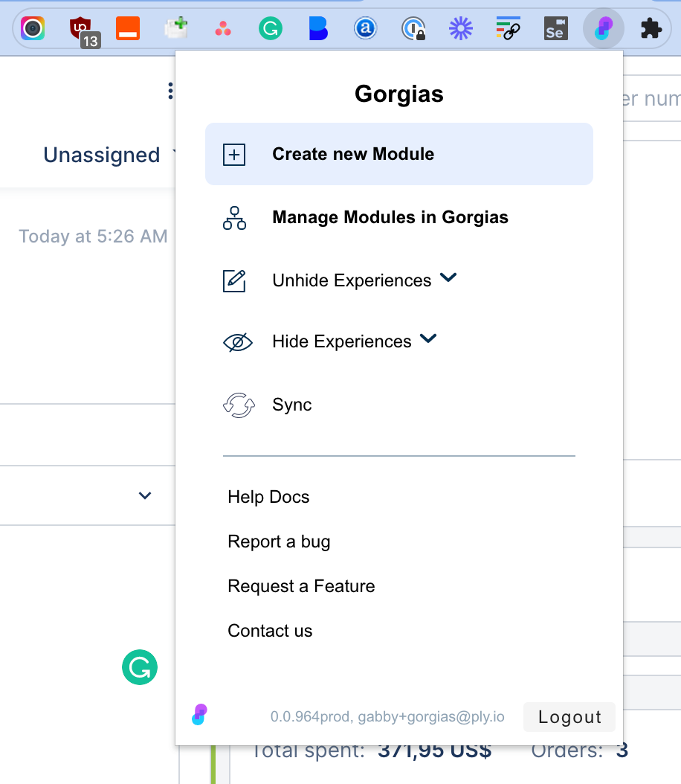
Task: Click Report a bug
Action: click(279, 542)
